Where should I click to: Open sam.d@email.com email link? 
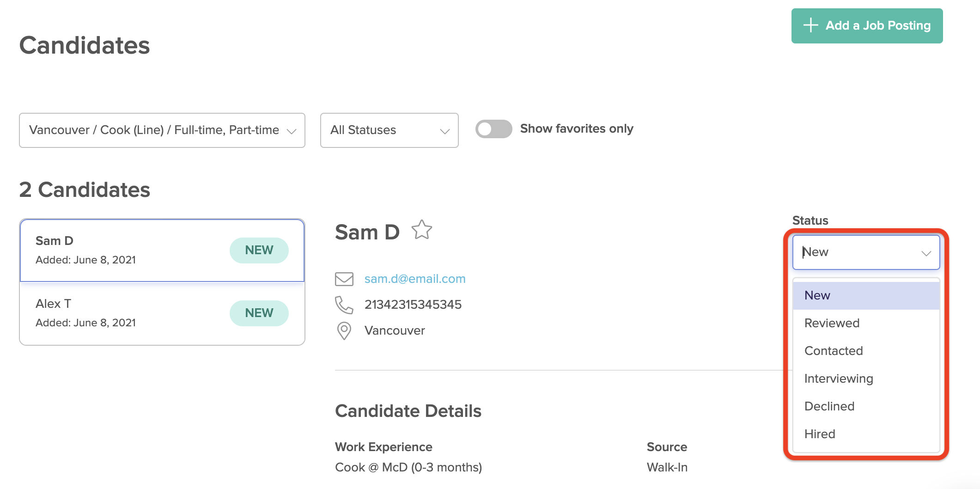click(415, 279)
